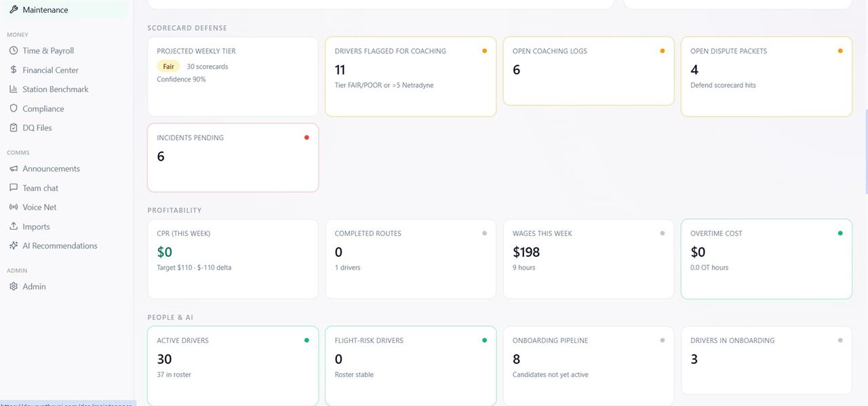Open the Wages This Week card
The image size is (868, 406).
589,259
